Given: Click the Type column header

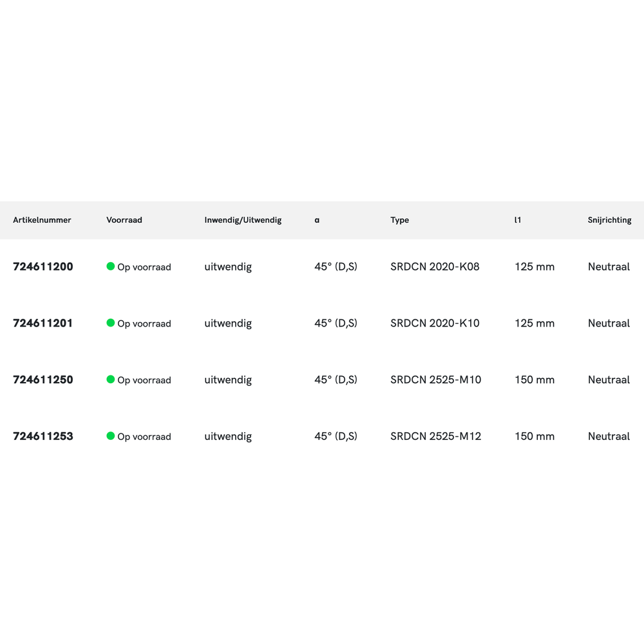Looking at the screenshot, I should 399,220.
